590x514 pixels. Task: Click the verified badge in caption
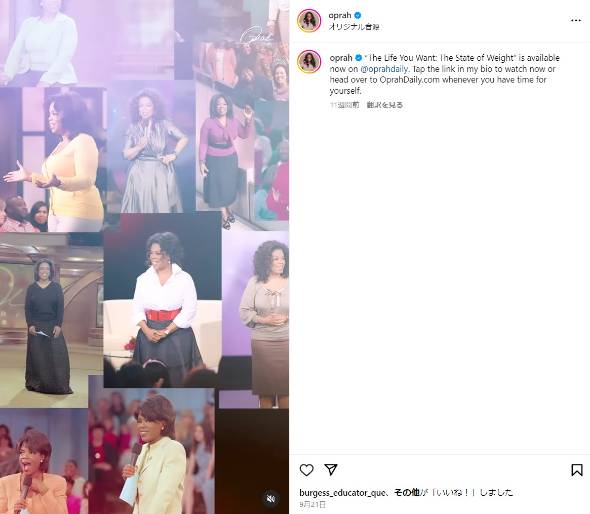(358, 58)
